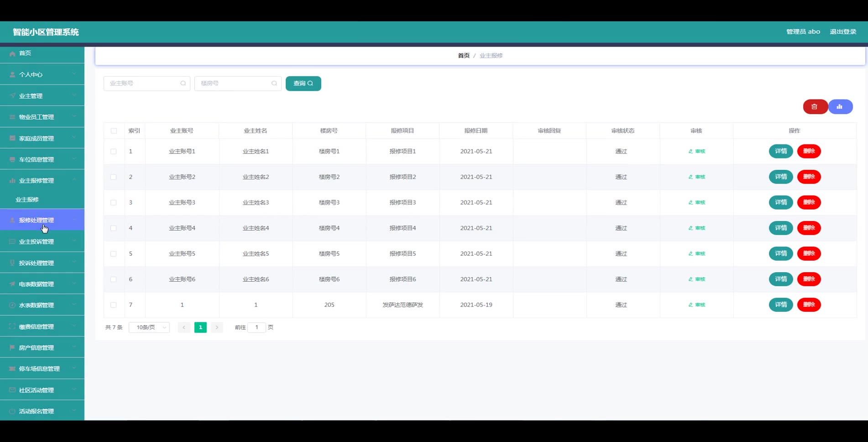Click the envelope icon beside 社区活动管理

tap(12, 390)
